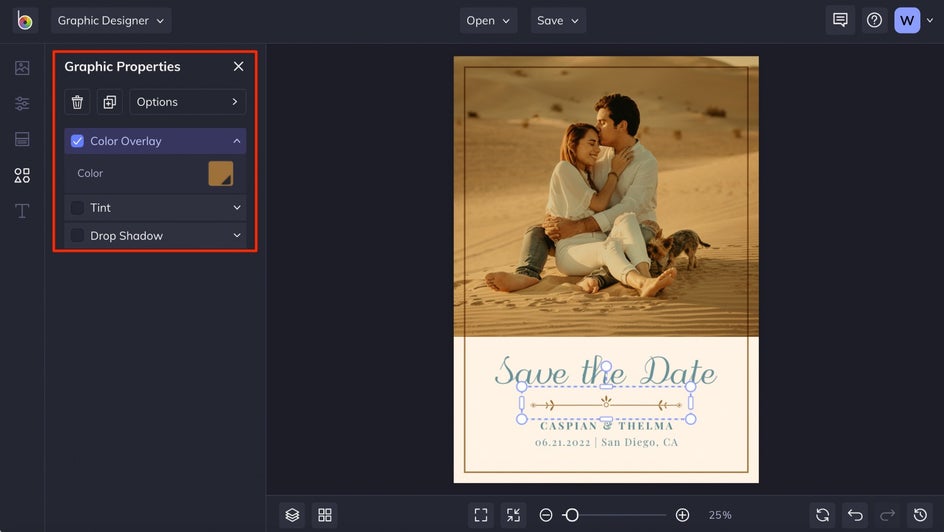This screenshot has height=532, width=944.
Task: Collapse the Color Overlay section chevron
Action: (237, 141)
